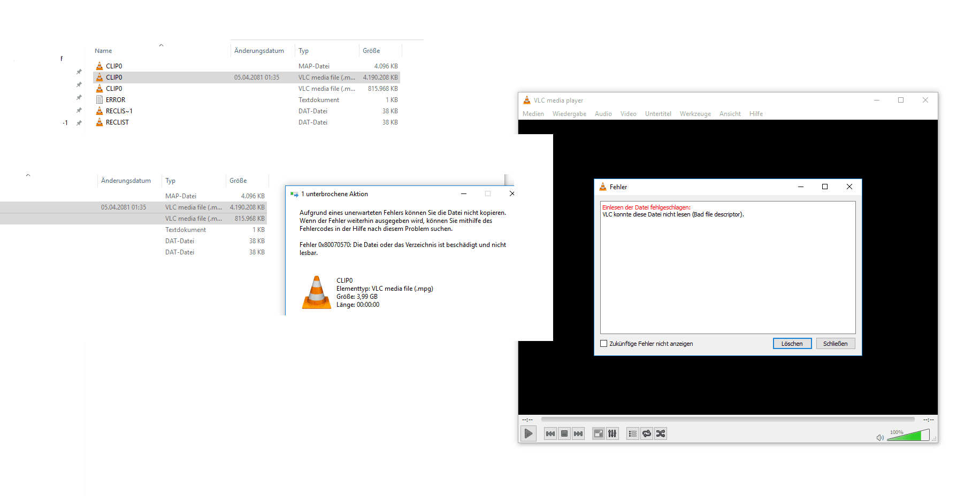Select CLIP0 file sized 815.968 KB

pos(247,89)
